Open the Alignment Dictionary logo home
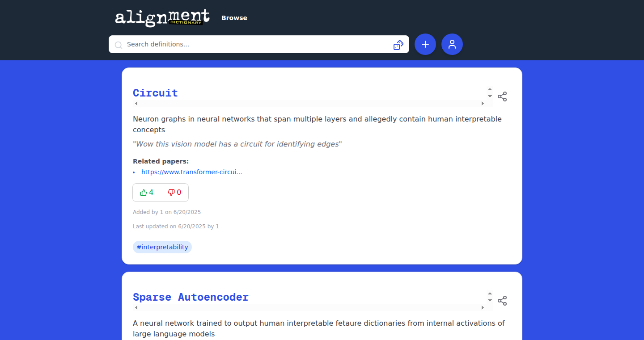 [x=162, y=18]
